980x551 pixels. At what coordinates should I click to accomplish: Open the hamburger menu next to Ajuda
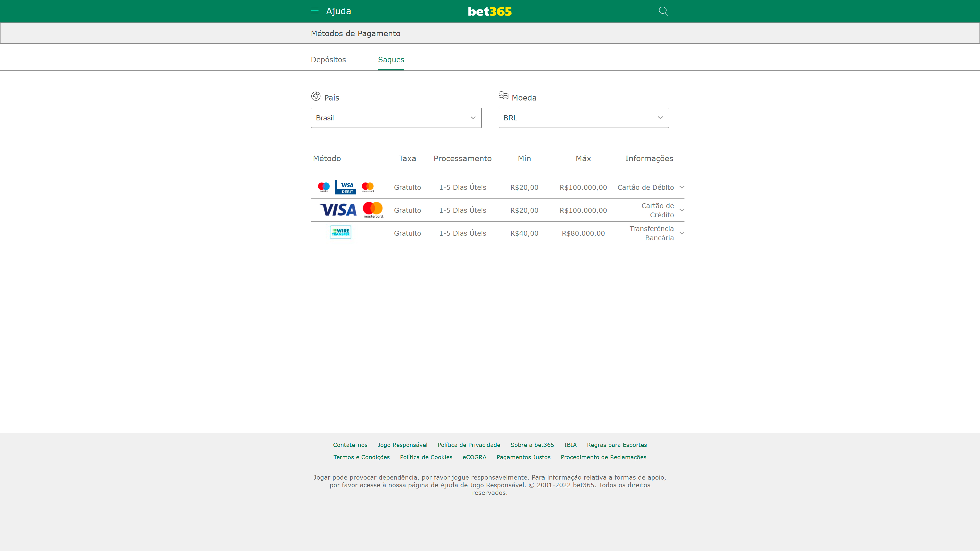tap(314, 11)
